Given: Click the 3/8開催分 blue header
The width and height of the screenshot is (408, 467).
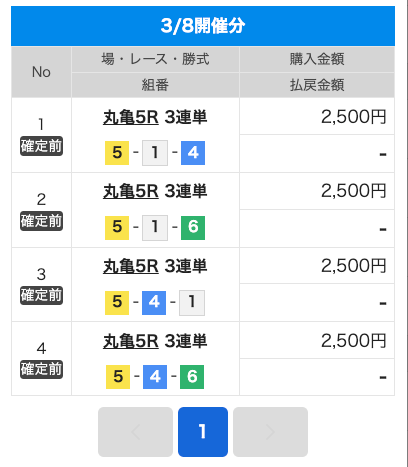Looking at the screenshot, I should pos(203,26).
